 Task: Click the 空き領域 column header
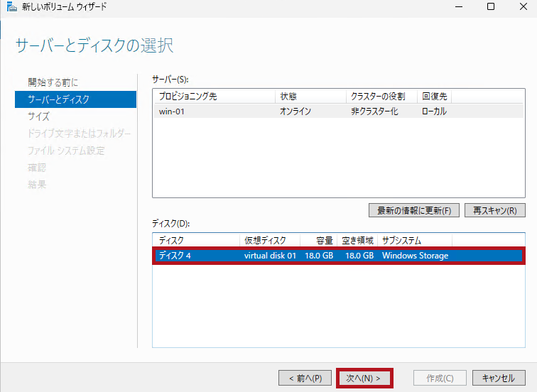click(x=357, y=241)
